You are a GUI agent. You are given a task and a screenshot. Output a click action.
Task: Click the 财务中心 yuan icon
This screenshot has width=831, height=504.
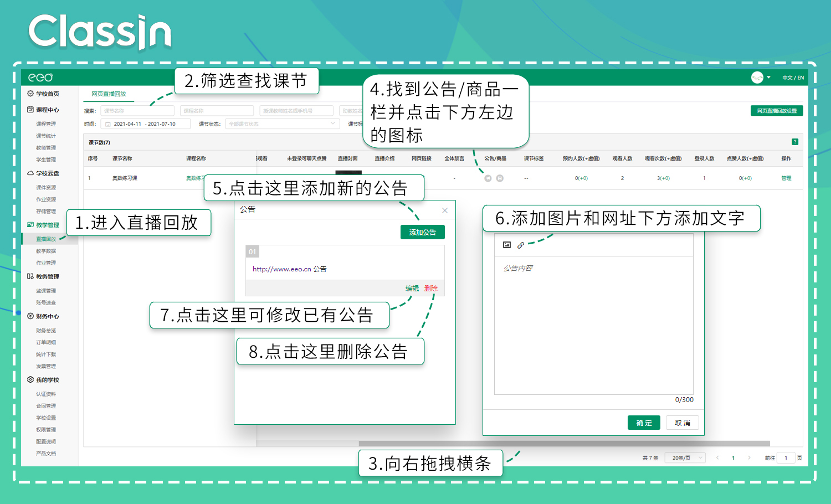pos(30,316)
